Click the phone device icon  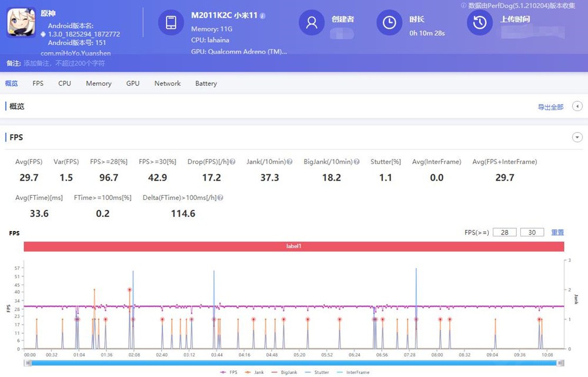coord(171,23)
